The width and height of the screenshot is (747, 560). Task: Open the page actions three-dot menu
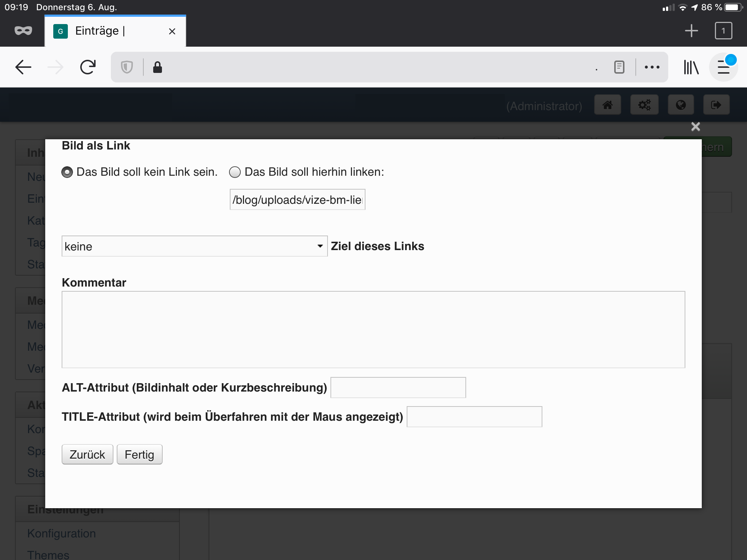click(x=652, y=67)
